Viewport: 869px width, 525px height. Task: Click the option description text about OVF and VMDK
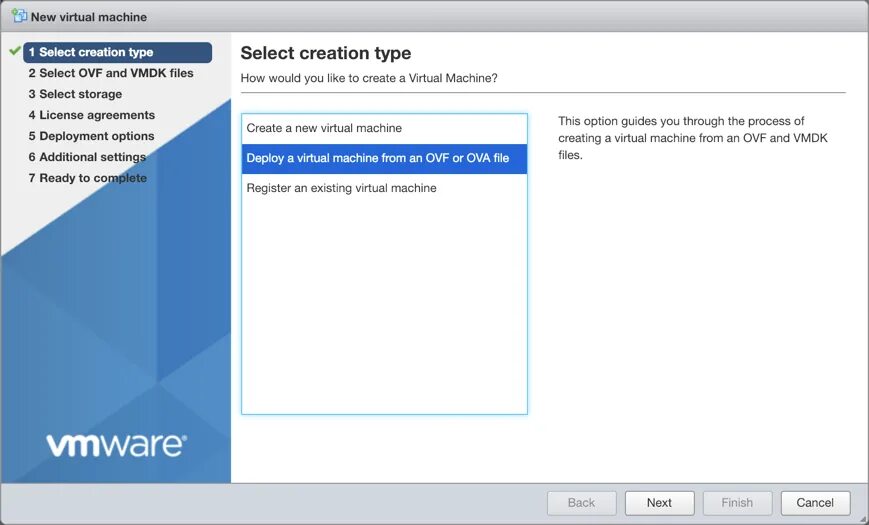693,138
